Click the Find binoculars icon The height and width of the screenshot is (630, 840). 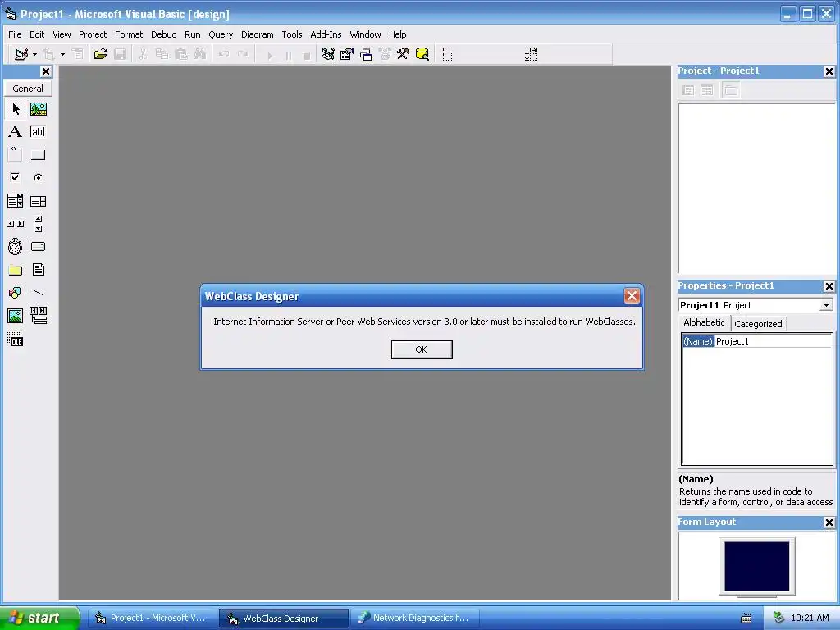tap(199, 54)
